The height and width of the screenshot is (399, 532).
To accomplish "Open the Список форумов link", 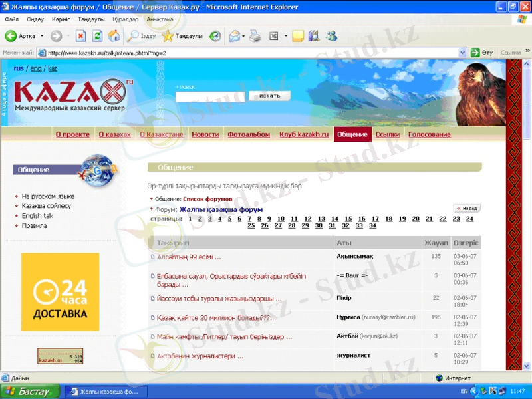I will coord(207,199).
